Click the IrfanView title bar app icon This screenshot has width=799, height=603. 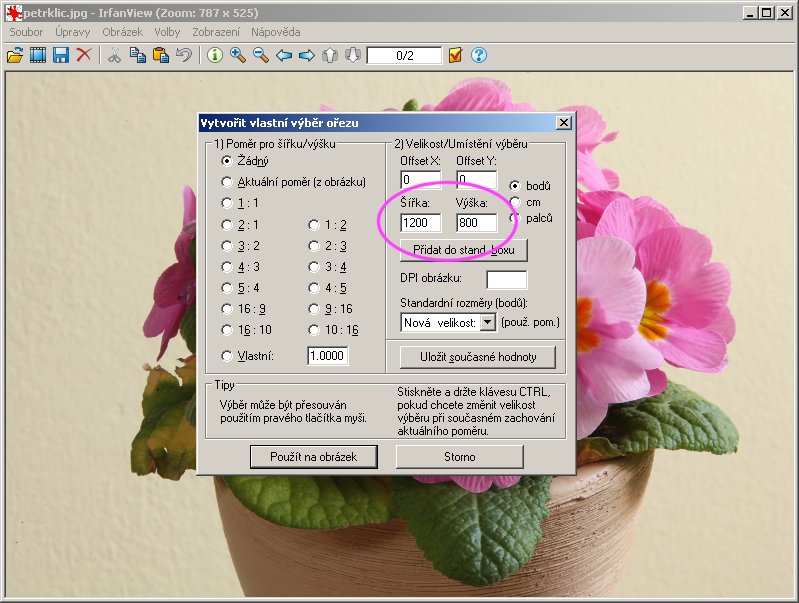point(14,13)
